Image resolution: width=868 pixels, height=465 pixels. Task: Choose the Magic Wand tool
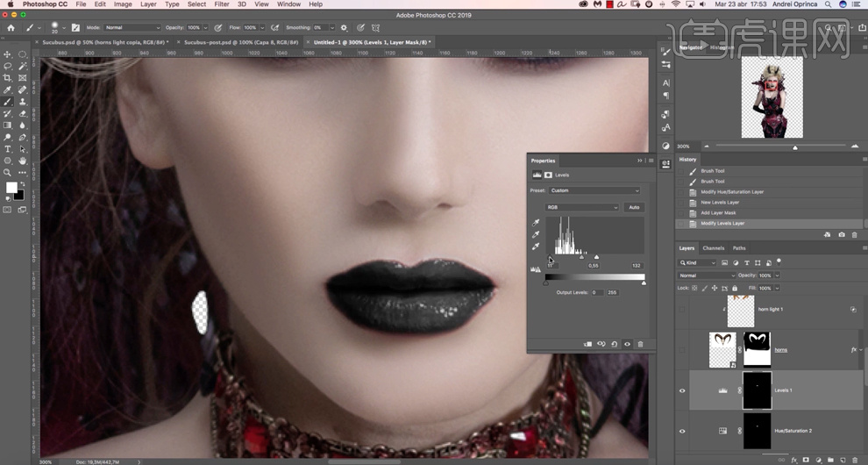[23, 66]
